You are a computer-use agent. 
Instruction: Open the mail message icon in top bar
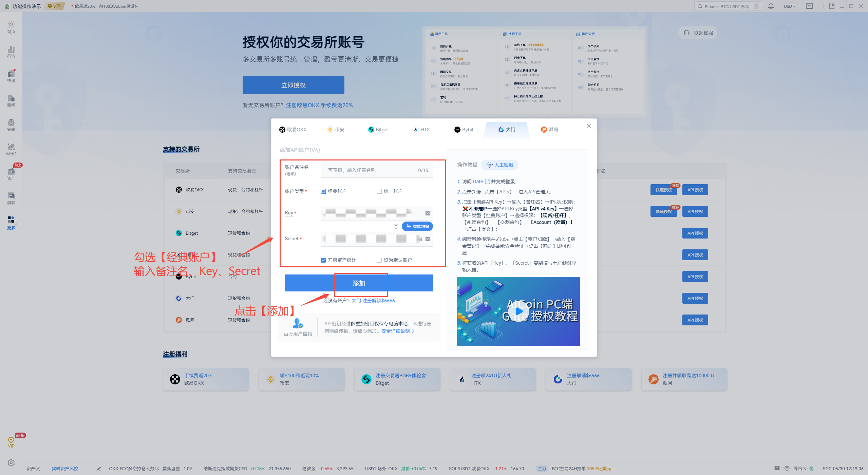810,6
